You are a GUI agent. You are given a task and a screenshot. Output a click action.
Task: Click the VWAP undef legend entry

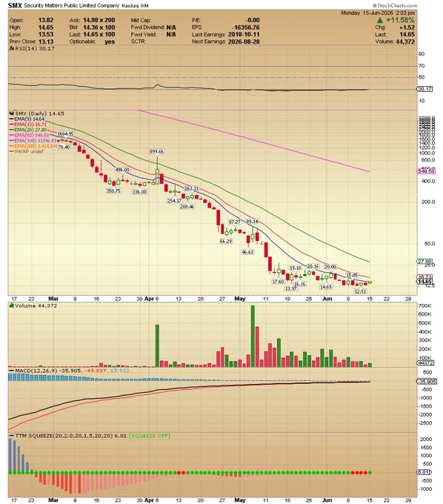coord(27,151)
